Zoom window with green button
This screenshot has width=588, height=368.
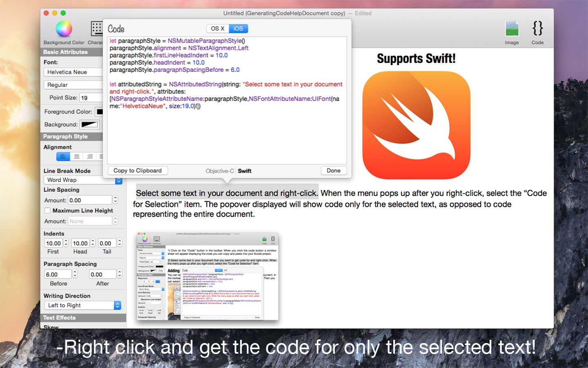63,13
